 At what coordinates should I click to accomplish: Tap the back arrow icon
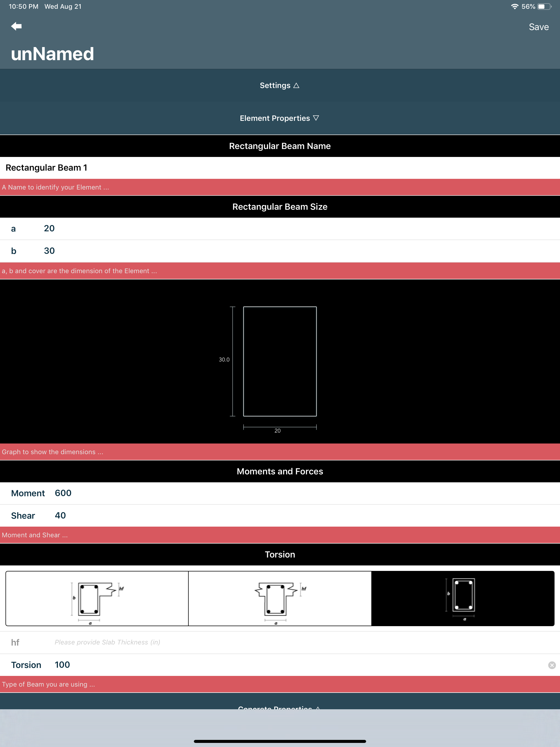tap(16, 26)
